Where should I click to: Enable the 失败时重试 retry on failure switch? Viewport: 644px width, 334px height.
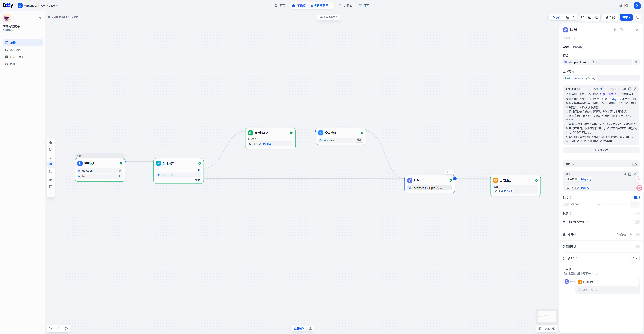click(x=636, y=247)
